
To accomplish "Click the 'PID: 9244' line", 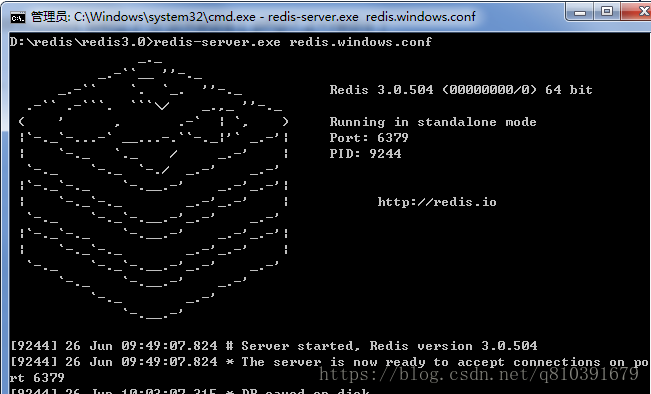I will (365, 154).
